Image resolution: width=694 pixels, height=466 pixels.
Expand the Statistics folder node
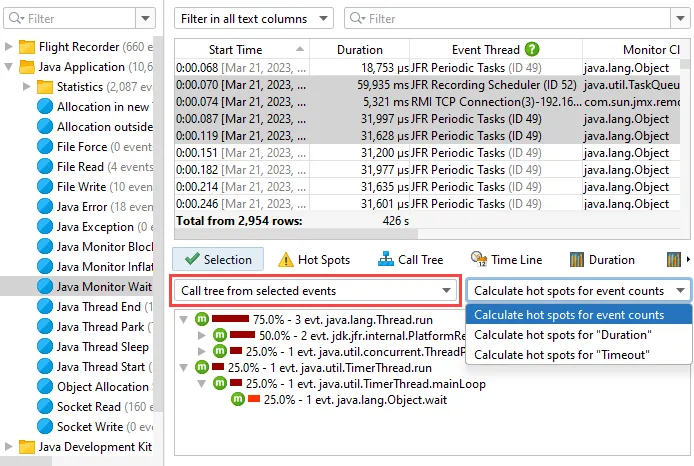coord(27,86)
